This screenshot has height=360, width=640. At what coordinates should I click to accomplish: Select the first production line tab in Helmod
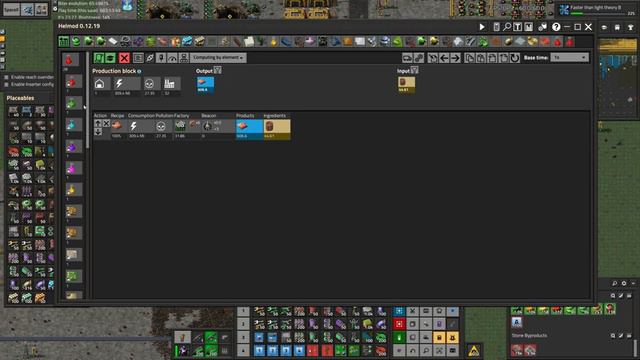64,41
